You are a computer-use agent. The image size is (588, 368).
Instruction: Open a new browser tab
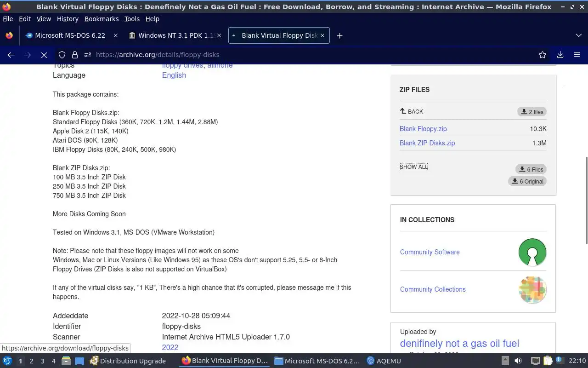[339, 35]
